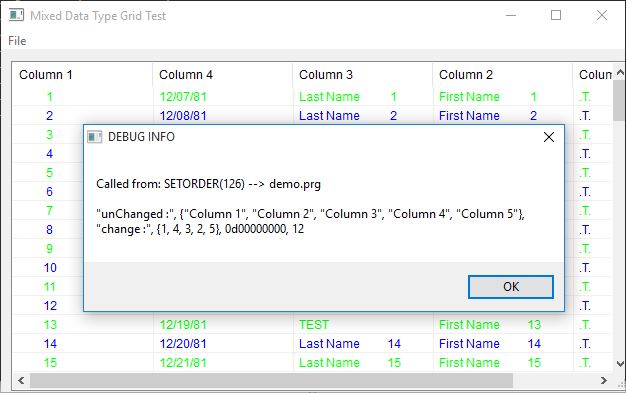The image size is (626, 393).
Task: Select row number 8 in Column 1
Action: click(x=50, y=230)
